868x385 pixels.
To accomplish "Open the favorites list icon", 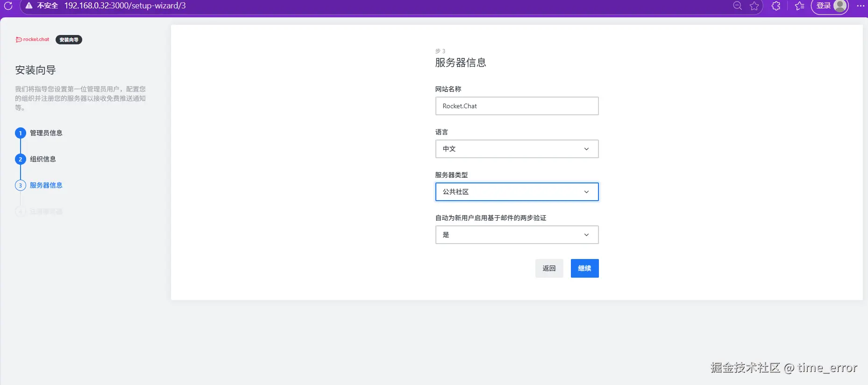I will coord(800,6).
